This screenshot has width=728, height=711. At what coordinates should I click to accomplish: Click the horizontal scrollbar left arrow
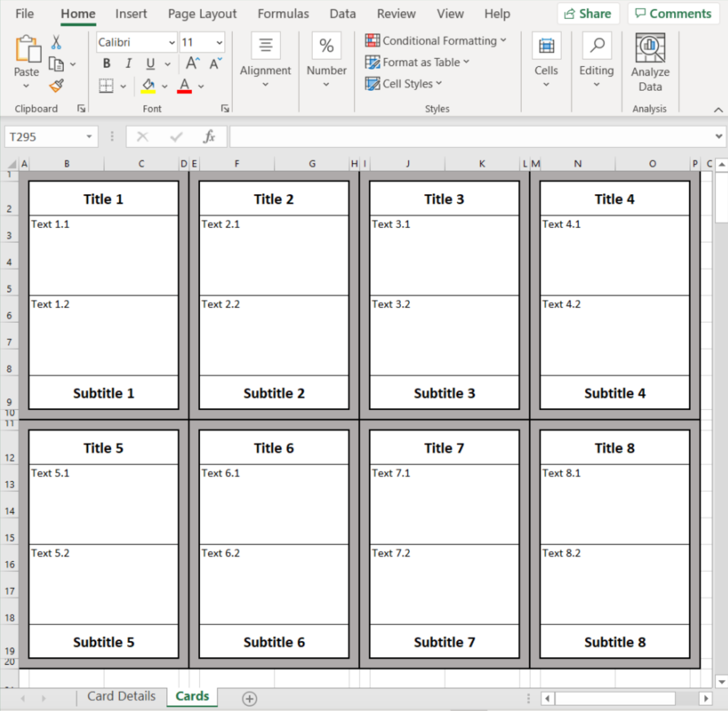(x=547, y=699)
